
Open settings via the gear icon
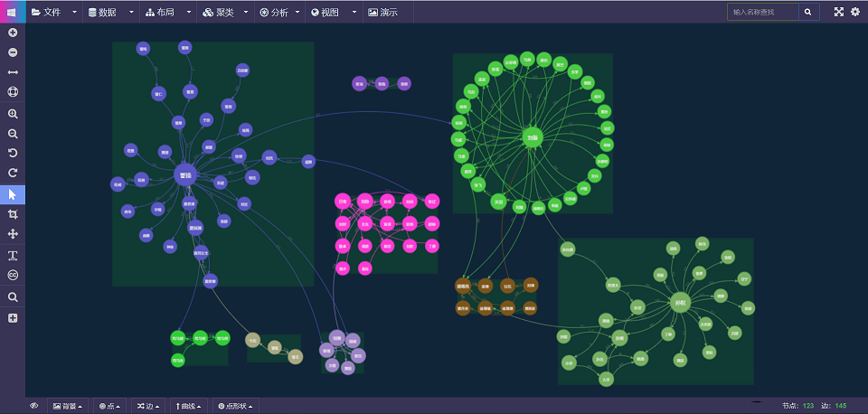(x=855, y=12)
